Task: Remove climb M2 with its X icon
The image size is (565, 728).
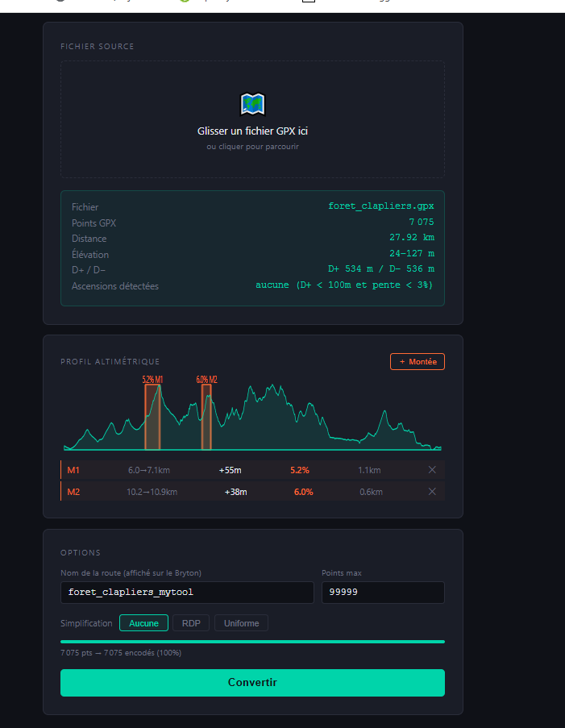Action: tap(432, 492)
